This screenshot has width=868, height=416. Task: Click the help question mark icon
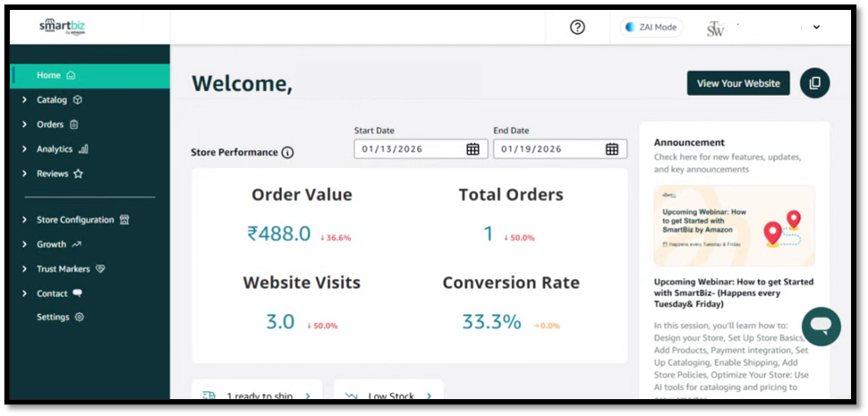[x=577, y=27]
